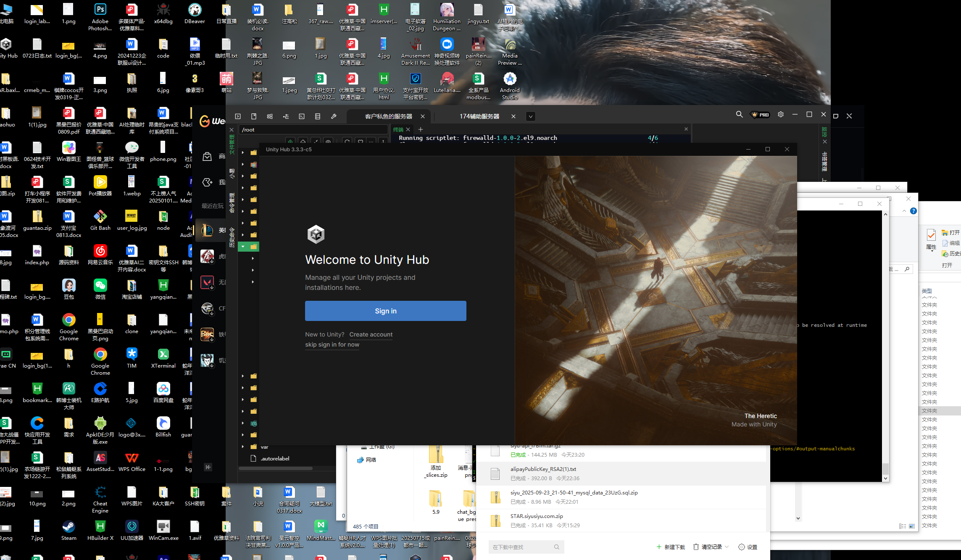961x560 pixels.
Task: Click the download search field 在下载中查找
Action: click(526, 547)
